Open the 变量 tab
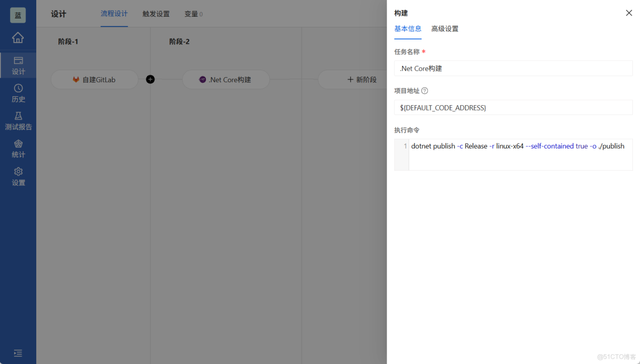 coord(193,14)
